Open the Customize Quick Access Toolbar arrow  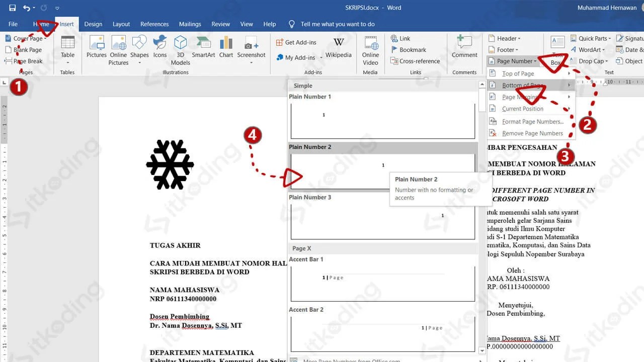pos(57,9)
